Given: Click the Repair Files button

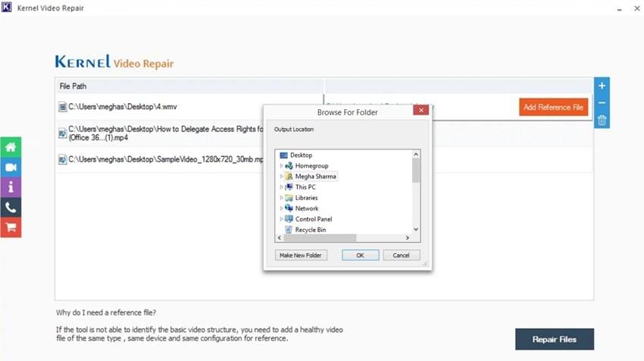Looking at the screenshot, I should [x=555, y=339].
